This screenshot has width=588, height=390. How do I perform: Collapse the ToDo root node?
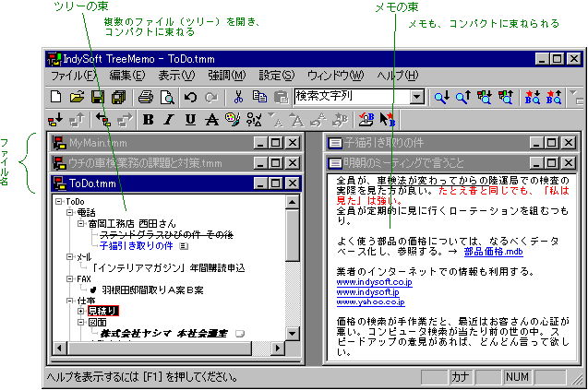pos(59,202)
